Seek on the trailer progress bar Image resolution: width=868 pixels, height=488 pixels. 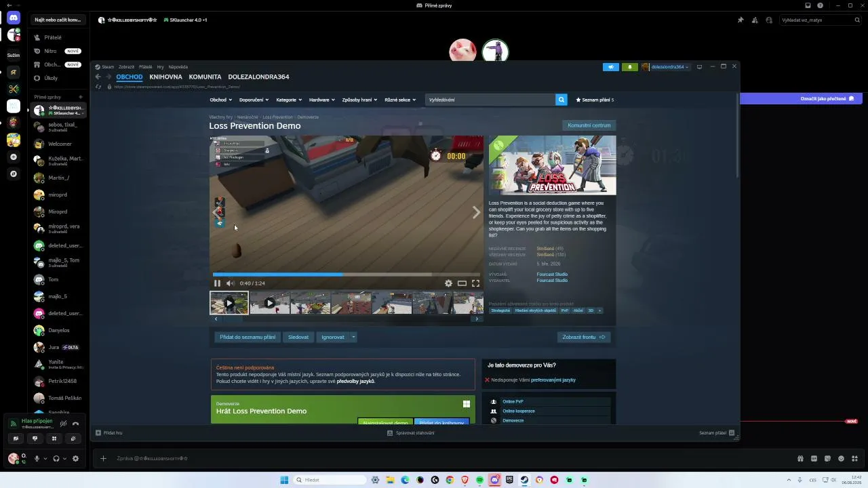(x=347, y=274)
